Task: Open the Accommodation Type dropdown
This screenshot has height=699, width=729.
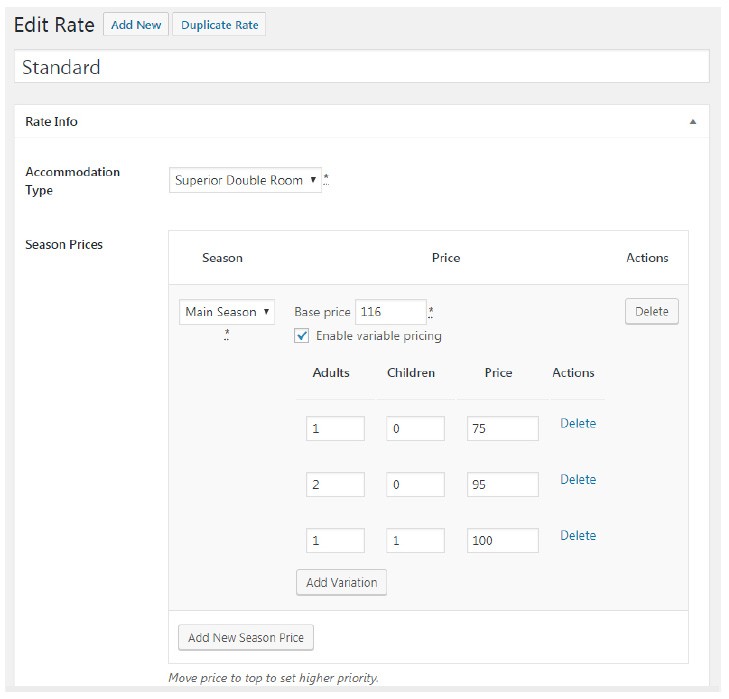Action: 245,180
